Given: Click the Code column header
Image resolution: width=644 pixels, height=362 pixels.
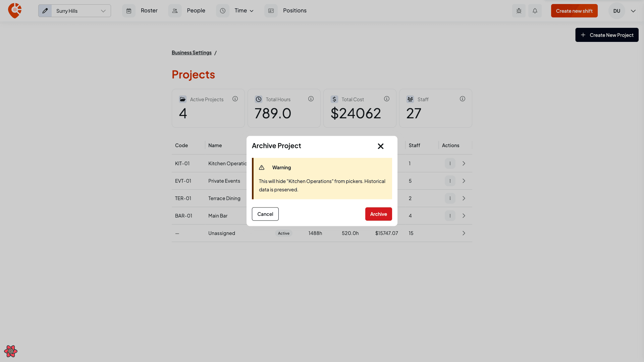Looking at the screenshot, I should (181, 145).
